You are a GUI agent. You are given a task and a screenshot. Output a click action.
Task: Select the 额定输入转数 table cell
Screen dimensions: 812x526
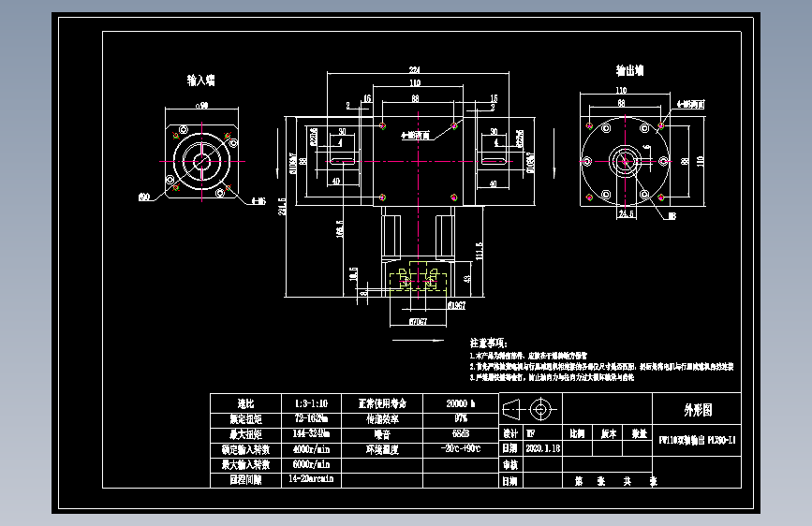pyautogui.click(x=245, y=449)
